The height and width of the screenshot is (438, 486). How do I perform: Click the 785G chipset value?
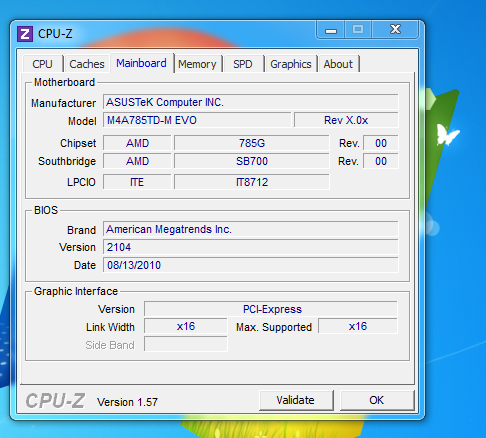tap(252, 143)
